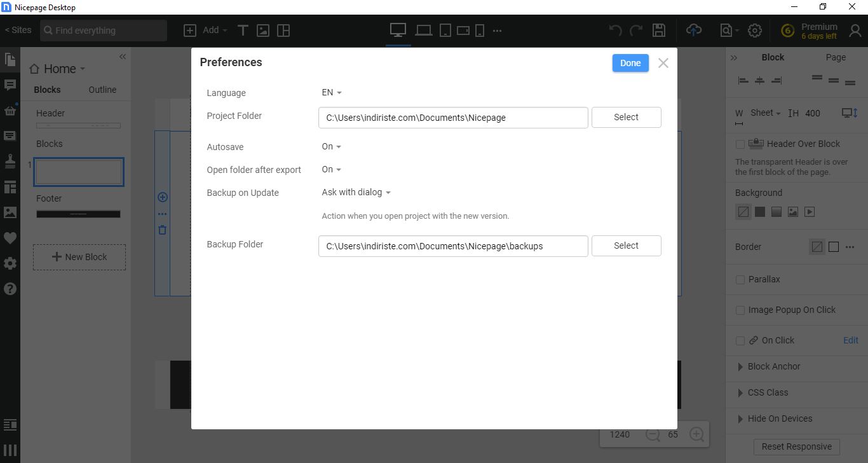Choose solid color background swatch
The height and width of the screenshot is (463, 868).
click(x=760, y=212)
